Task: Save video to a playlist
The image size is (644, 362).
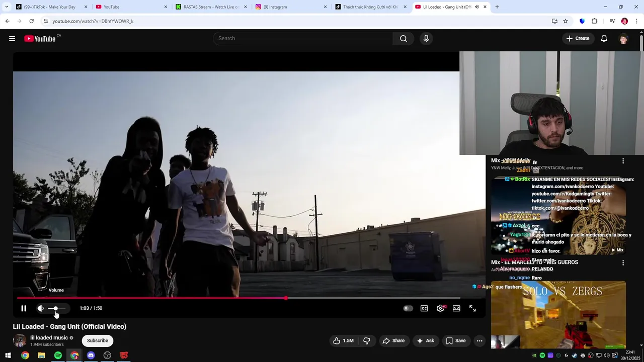Action: tap(456, 341)
